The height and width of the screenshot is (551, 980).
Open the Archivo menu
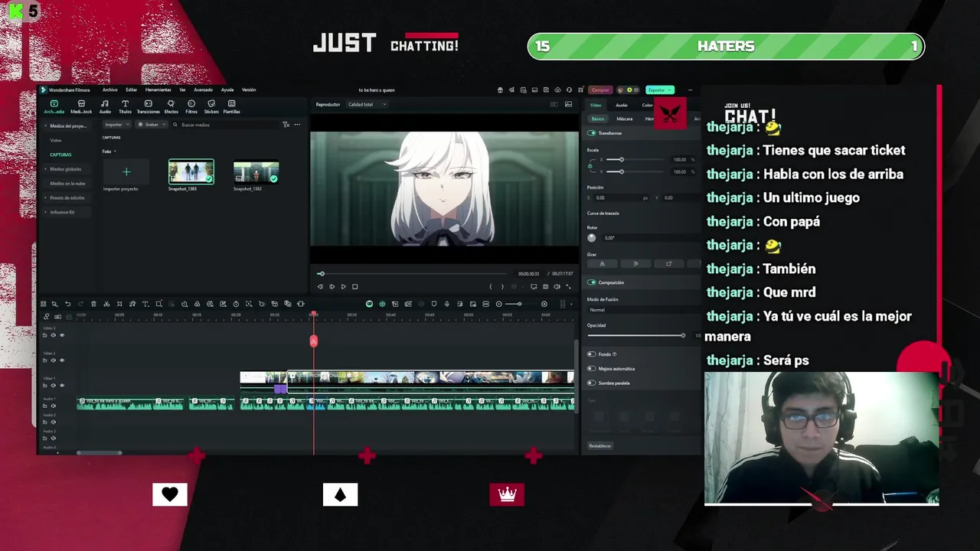point(109,90)
